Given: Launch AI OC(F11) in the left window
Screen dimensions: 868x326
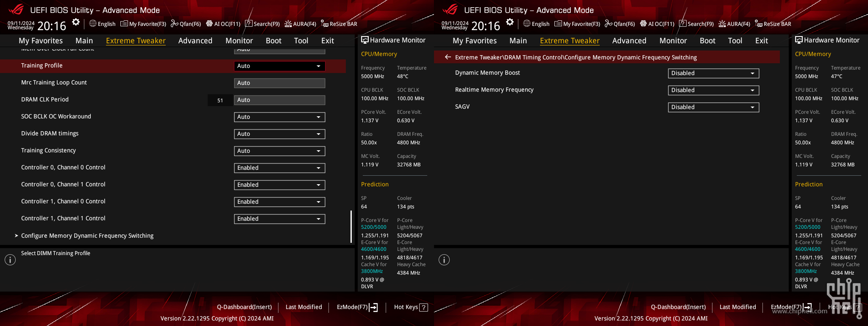Looking at the screenshot, I should pos(223,24).
